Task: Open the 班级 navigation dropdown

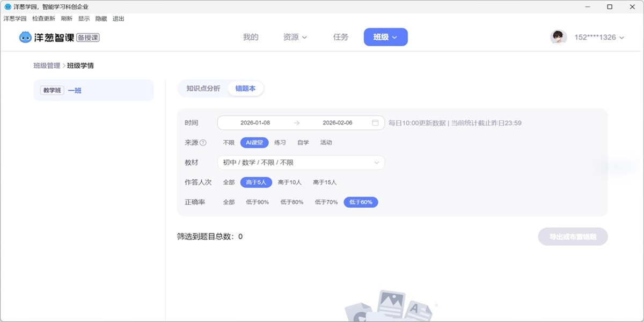Action: point(385,36)
